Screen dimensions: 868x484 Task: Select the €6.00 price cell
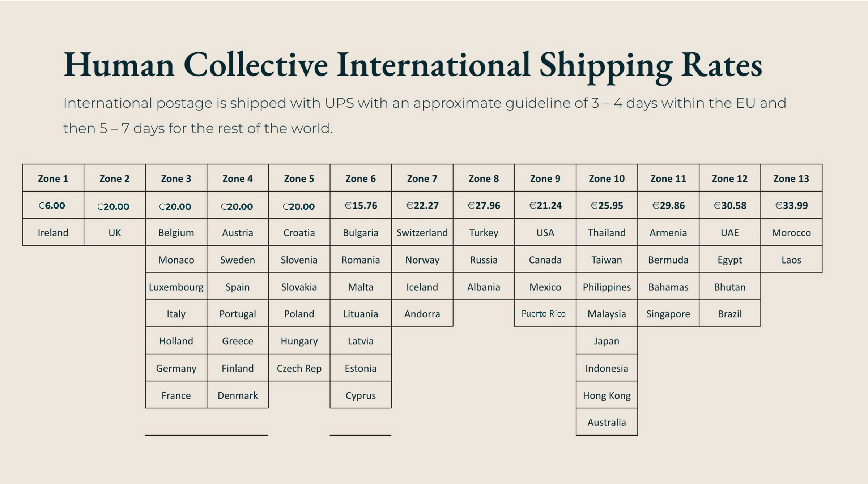(x=53, y=205)
